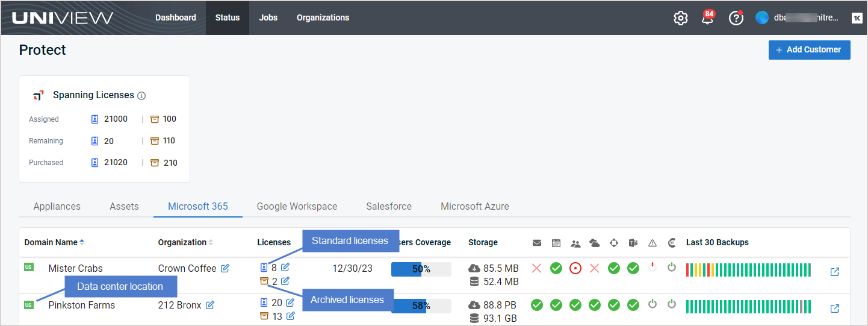Edit the Crown Coffee organization
The width and height of the screenshot is (868, 326).
click(225, 268)
